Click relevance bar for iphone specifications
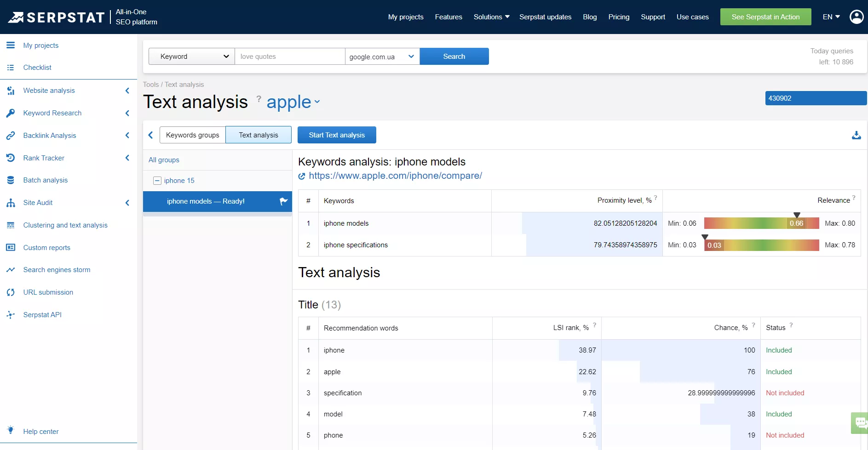868x450 pixels. (x=762, y=245)
